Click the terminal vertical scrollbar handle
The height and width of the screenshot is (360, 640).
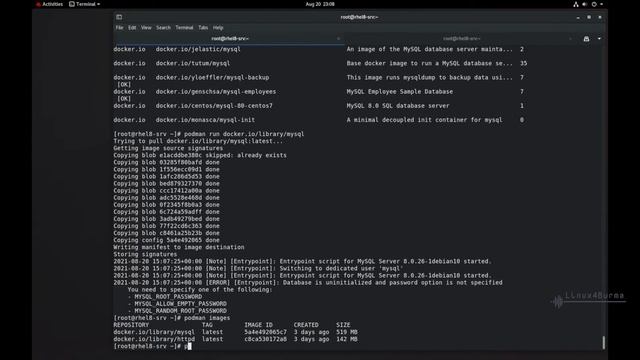click(604, 342)
